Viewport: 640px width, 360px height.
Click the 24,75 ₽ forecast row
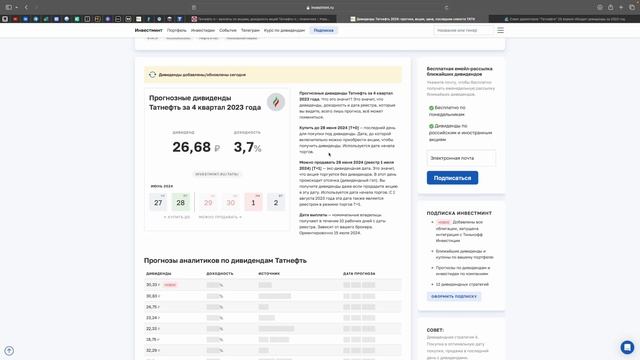pyautogui.click(x=273, y=307)
